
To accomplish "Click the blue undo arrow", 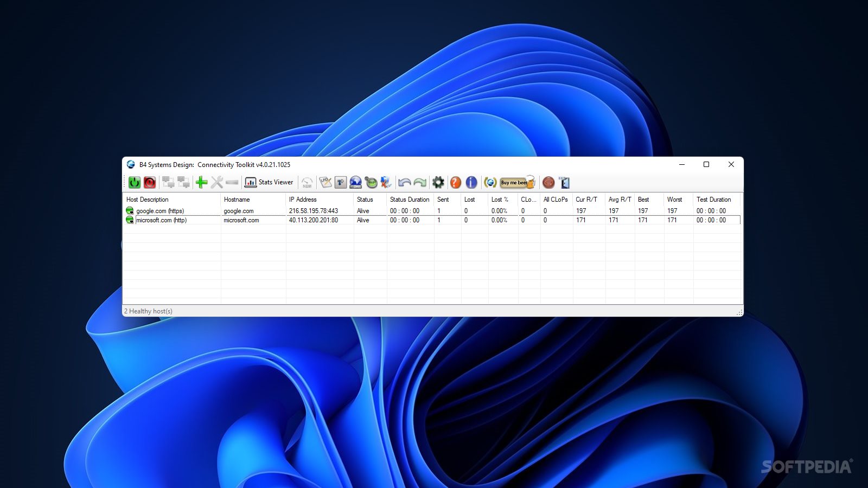I will [x=404, y=183].
